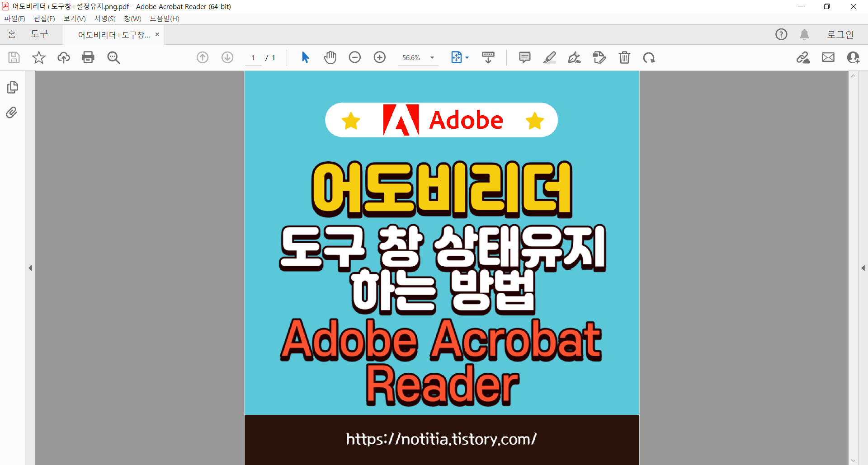Click the total page count "/ 1"
Viewport: 868px width, 465px height.
270,58
